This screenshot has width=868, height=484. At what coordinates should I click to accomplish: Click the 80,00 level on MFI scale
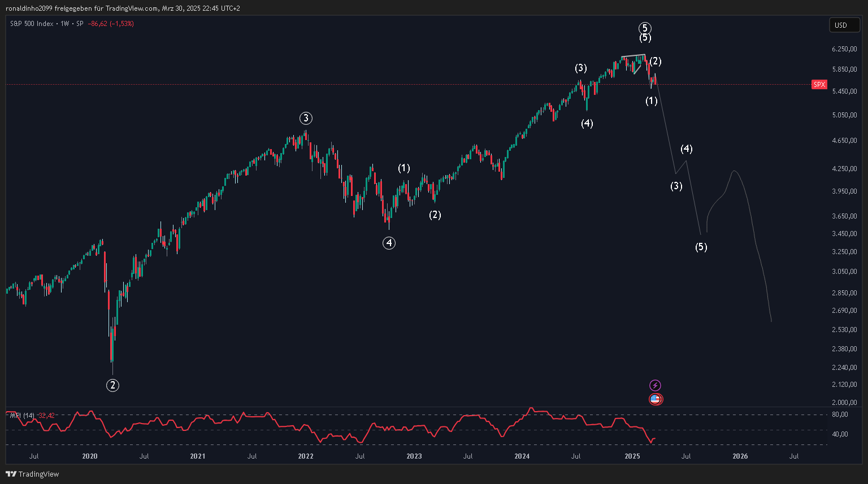point(840,415)
